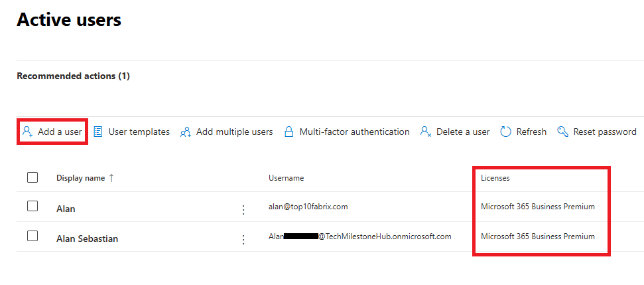Open more options menu for Alan

pos(243,210)
